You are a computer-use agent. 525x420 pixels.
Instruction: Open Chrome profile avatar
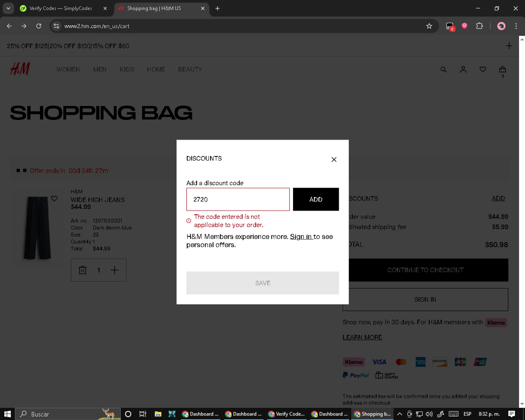tap(501, 26)
